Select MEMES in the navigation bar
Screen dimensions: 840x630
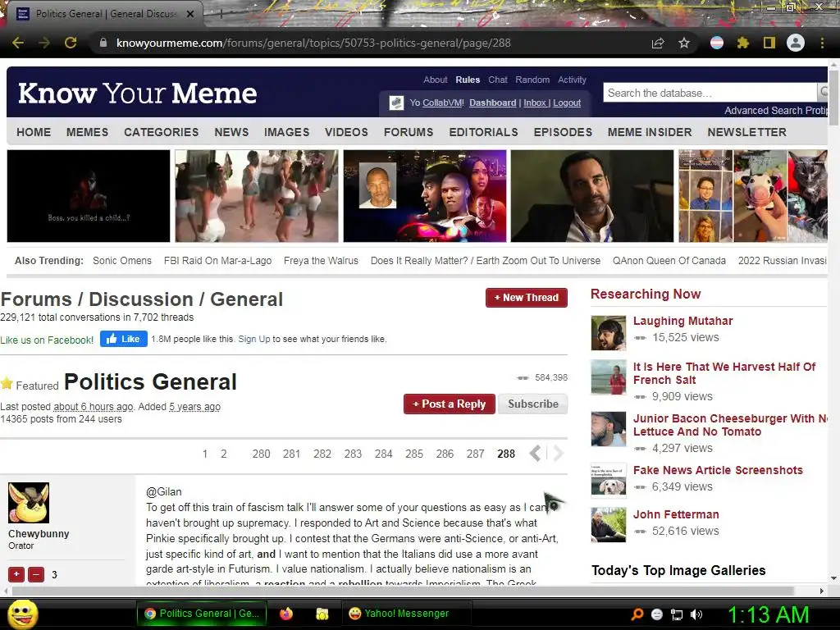pyautogui.click(x=87, y=132)
